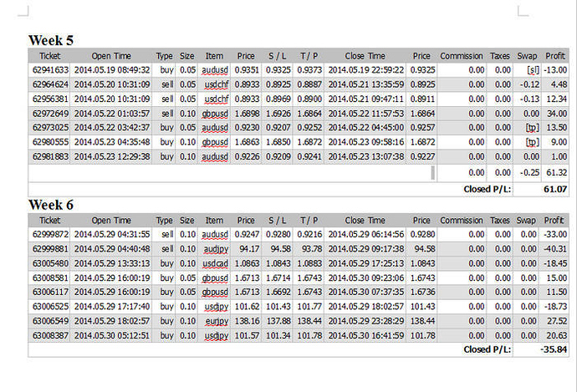This screenshot has width=577, height=392.
Task: Click the audjpy item cell
Action: tap(216, 249)
